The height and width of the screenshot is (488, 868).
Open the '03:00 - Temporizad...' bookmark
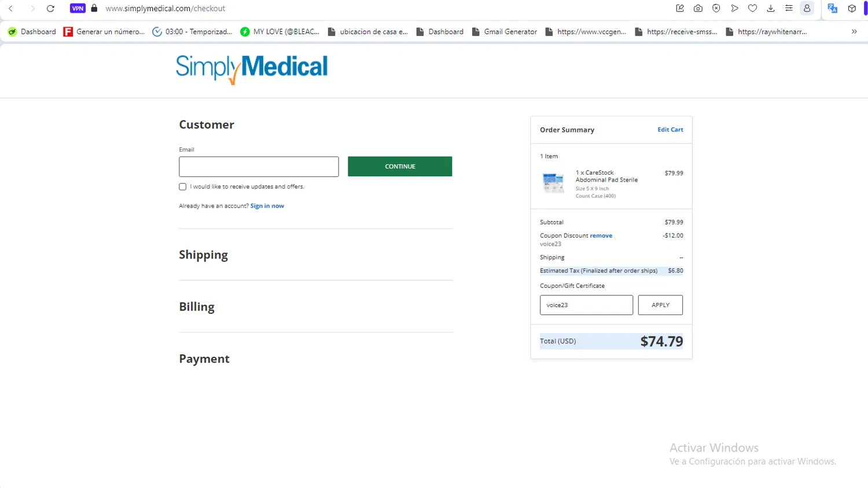pos(193,32)
